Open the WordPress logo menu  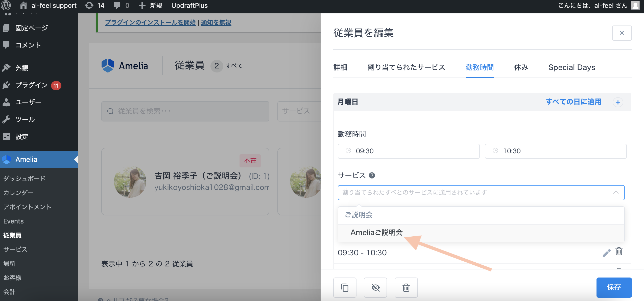6,5
